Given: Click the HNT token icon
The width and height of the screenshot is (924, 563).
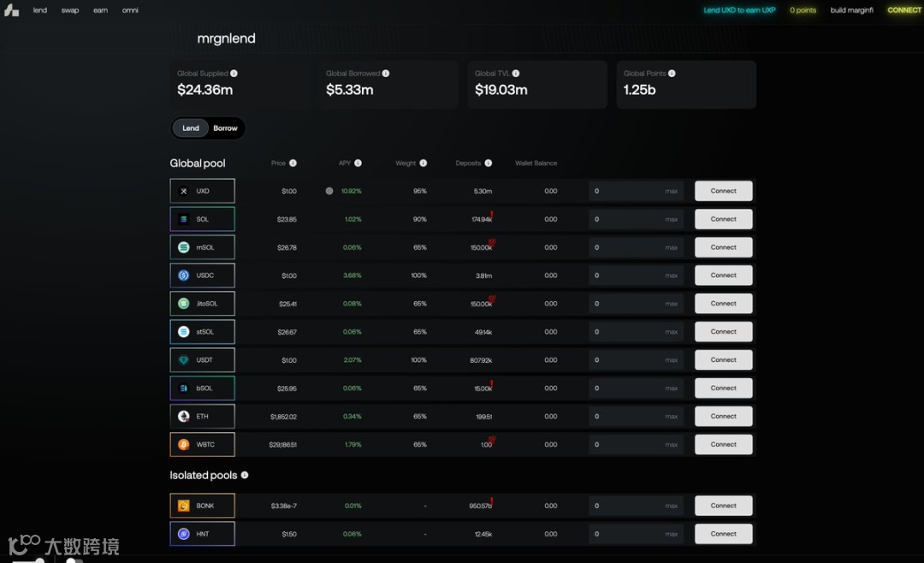Looking at the screenshot, I should pos(184,534).
